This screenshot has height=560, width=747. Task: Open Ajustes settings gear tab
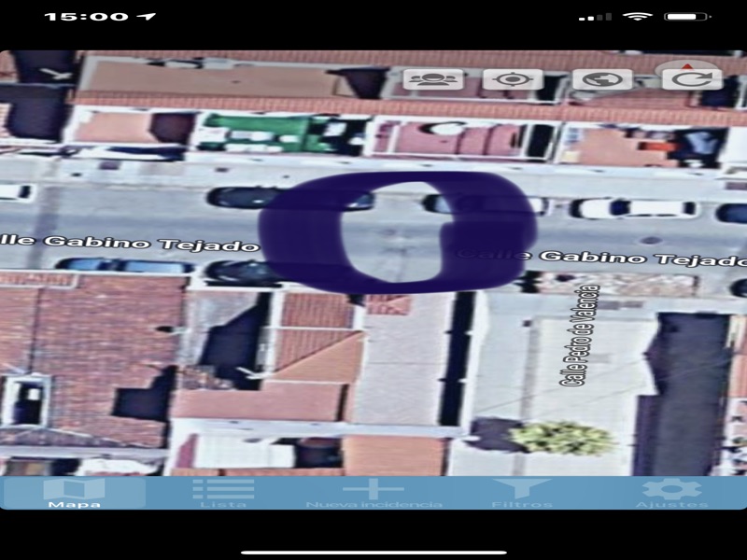pyautogui.click(x=671, y=493)
